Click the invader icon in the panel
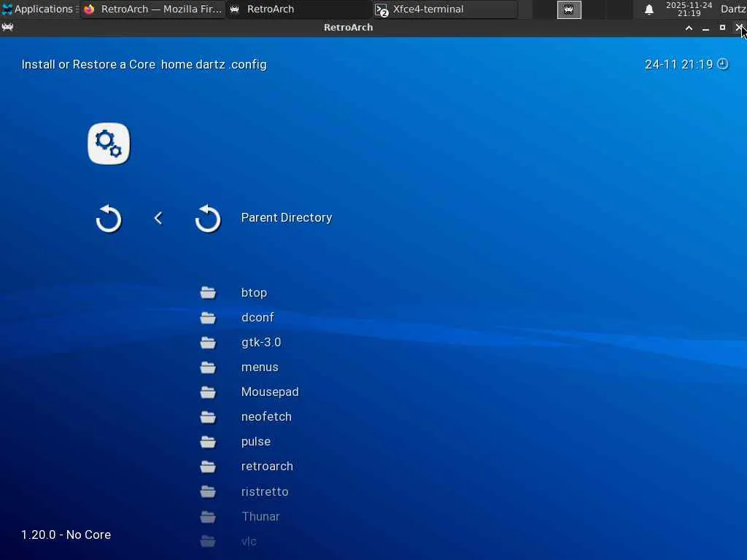Viewport: 747px width, 560px height. click(569, 9)
